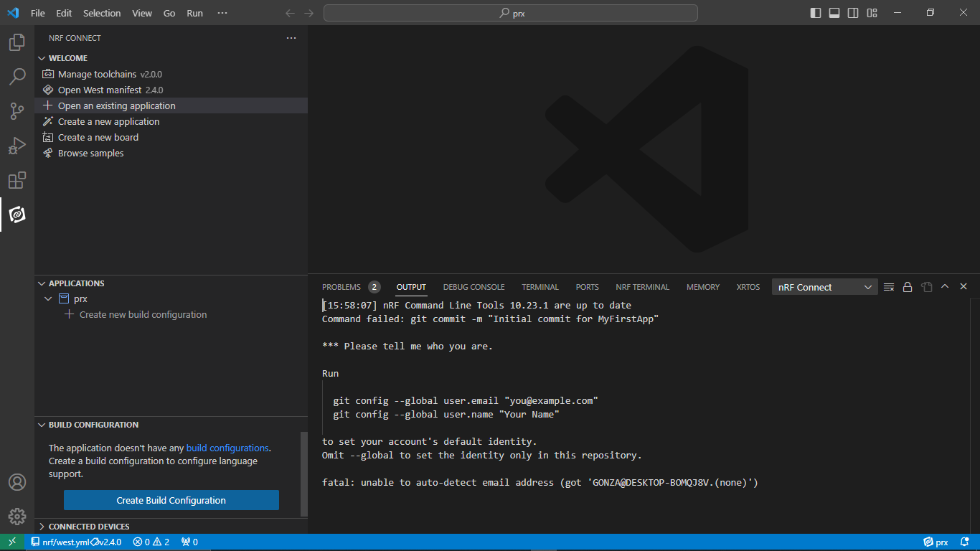980x551 pixels.
Task: Collapse the WELCOME section
Action: tap(42, 58)
